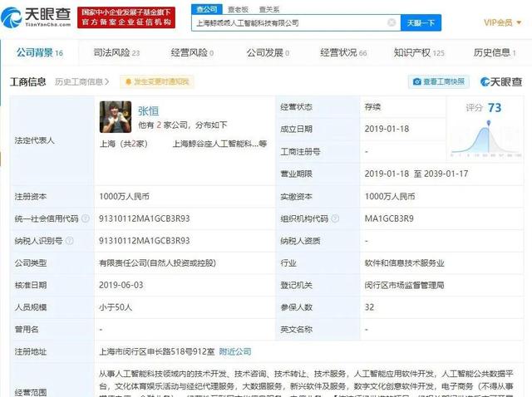The width and height of the screenshot is (532, 397).
Task: Open the 公司背景 16 tab
Action: pos(40,52)
